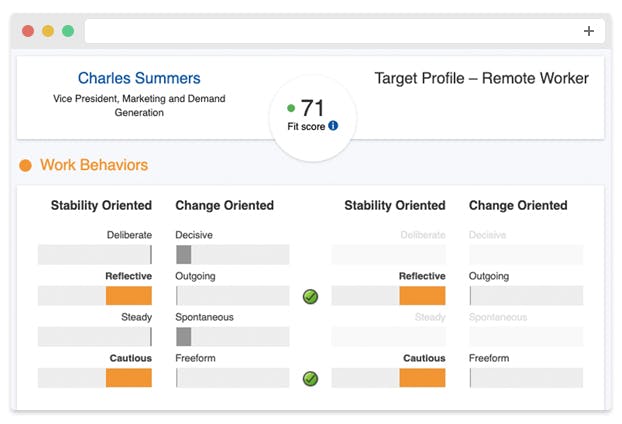Click the green dot beside score 71

click(x=291, y=108)
